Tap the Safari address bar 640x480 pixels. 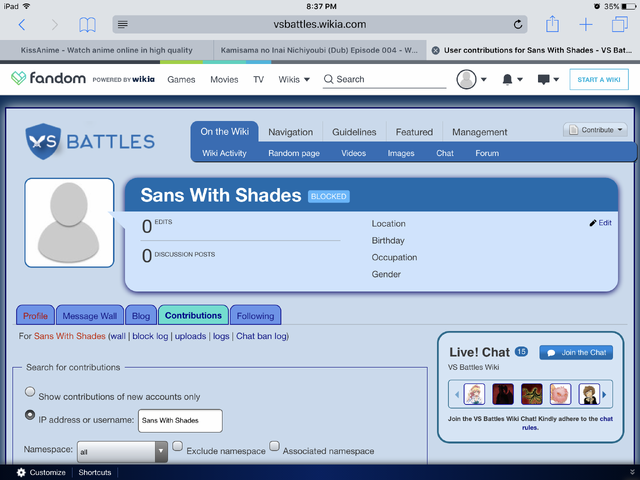point(320,24)
